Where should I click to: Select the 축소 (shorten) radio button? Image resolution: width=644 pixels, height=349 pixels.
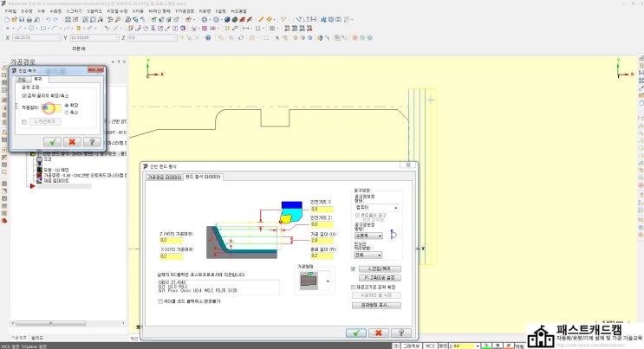coord(68,112)
